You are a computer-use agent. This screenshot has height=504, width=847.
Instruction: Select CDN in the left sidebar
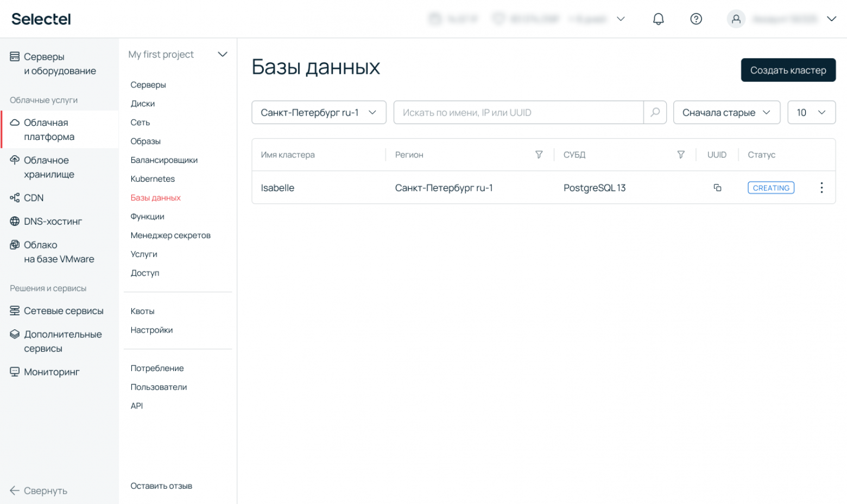tap(34, 198)
